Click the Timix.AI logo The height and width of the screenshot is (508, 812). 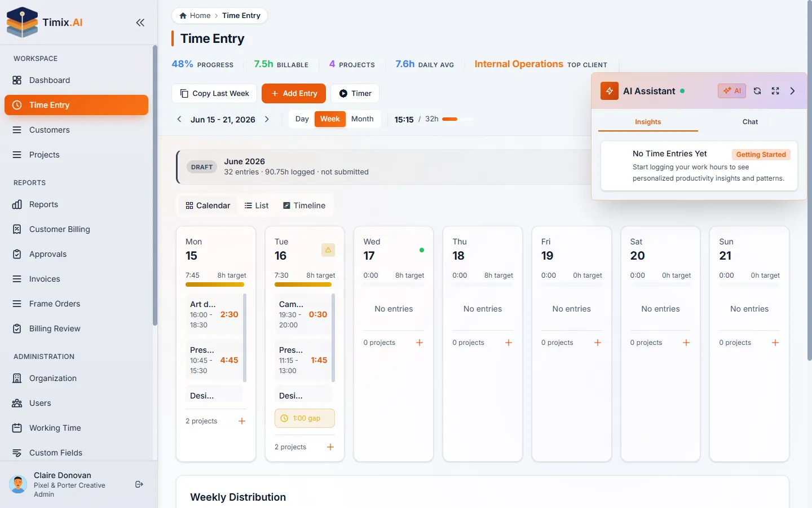45,23
